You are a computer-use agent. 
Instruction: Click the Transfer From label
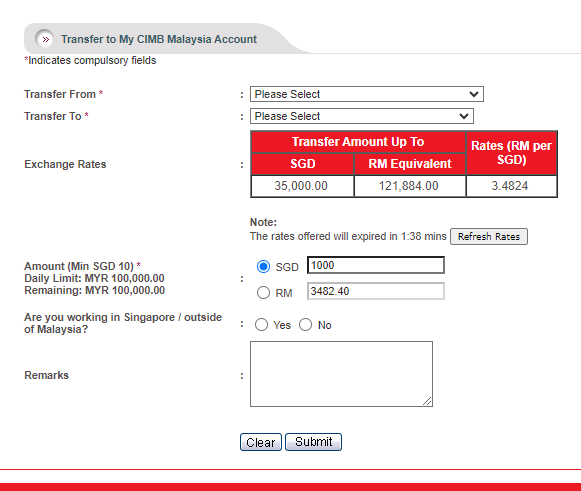pyautogui.click(x=63, y=94)
